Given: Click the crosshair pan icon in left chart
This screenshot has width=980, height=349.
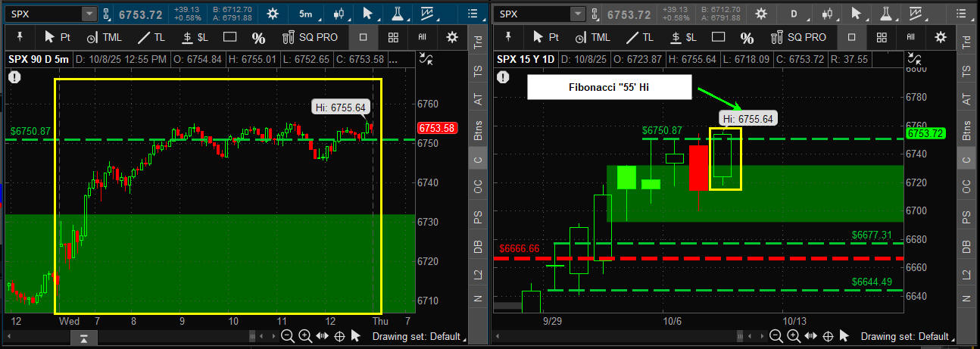Looking at the screenshot, I should 340,336.
